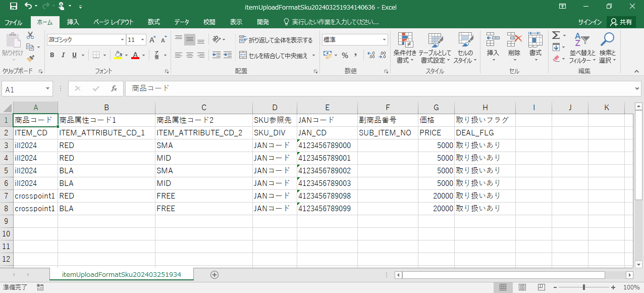Viewport: 644px width, 293px height.
Task: Click the Sort and Filter (並べ替えとフィルター) icon
Action: (582, 48)
